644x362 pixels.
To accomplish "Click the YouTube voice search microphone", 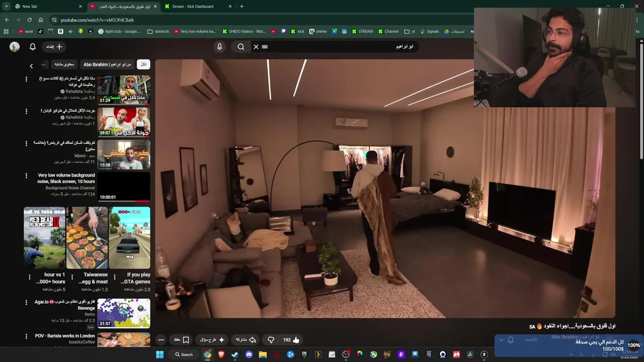I will 219,47.
